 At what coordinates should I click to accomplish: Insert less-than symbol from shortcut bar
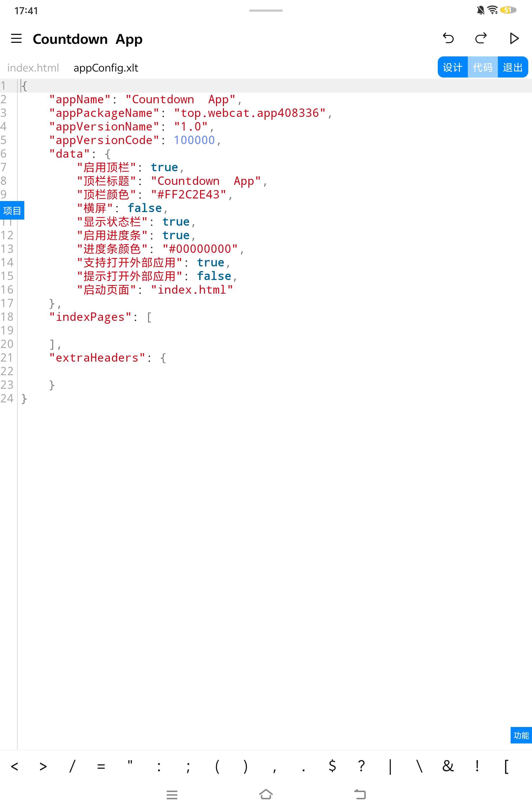click(15, 766)
